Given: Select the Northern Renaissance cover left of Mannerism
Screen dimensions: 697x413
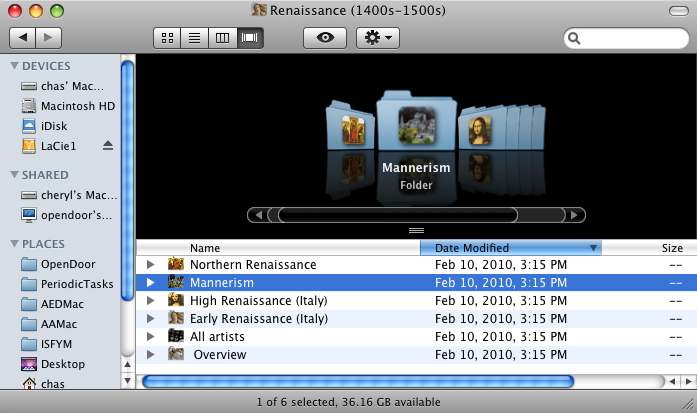Looking at the screenshot, I should coord(351,126).
